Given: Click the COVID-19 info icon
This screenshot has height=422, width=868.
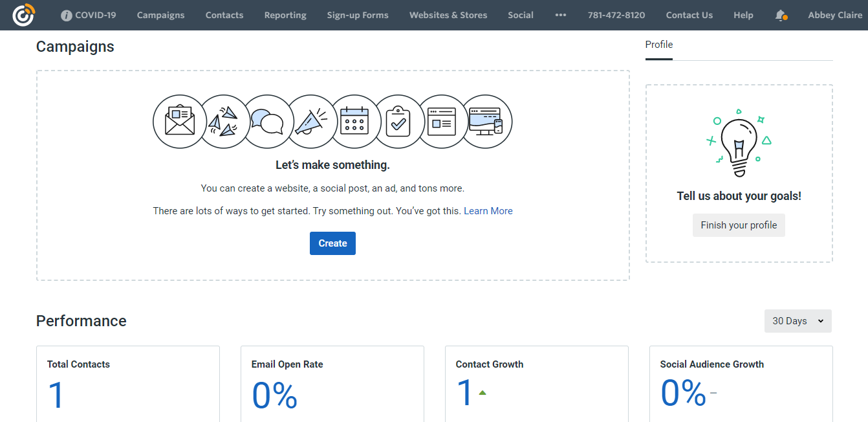Looking at the screenshot, I should [67, 16].
